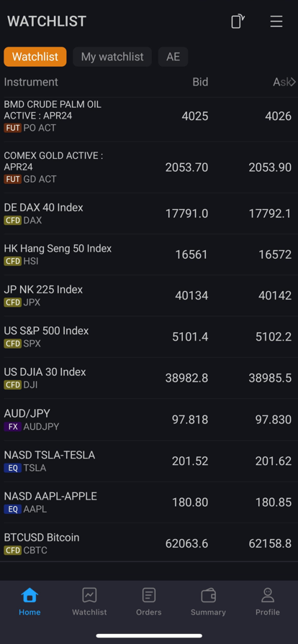This screenshot has height=644, width=298.
Task: Open BMD Crude Palm Oil instrument row
Action: click(149, 116)
